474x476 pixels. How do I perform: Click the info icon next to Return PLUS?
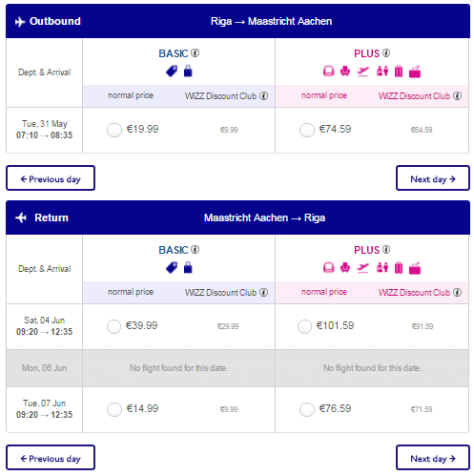[386, 250]
